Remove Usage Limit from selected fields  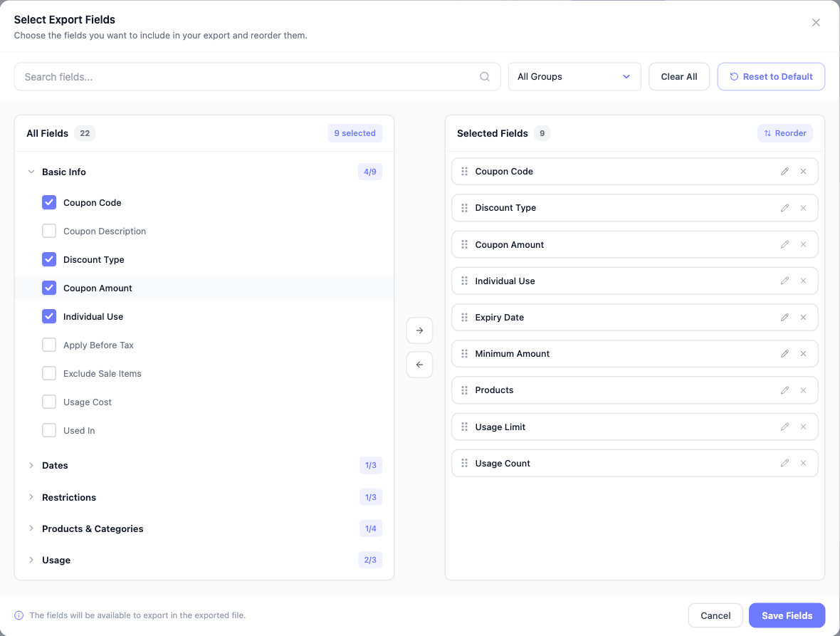tap(803, 427)
